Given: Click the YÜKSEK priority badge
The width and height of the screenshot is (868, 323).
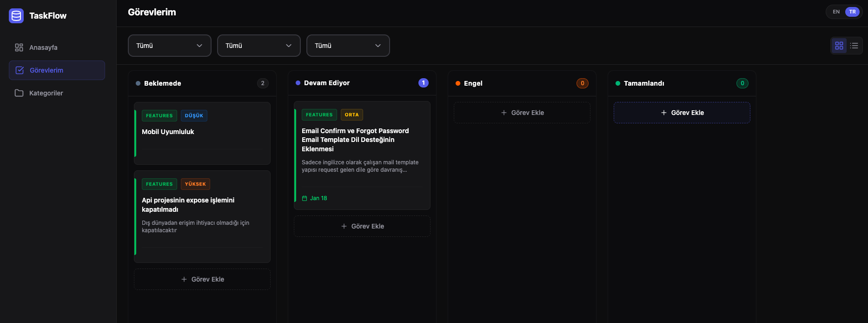Looking at the screenshot, I should click(195, 184).
